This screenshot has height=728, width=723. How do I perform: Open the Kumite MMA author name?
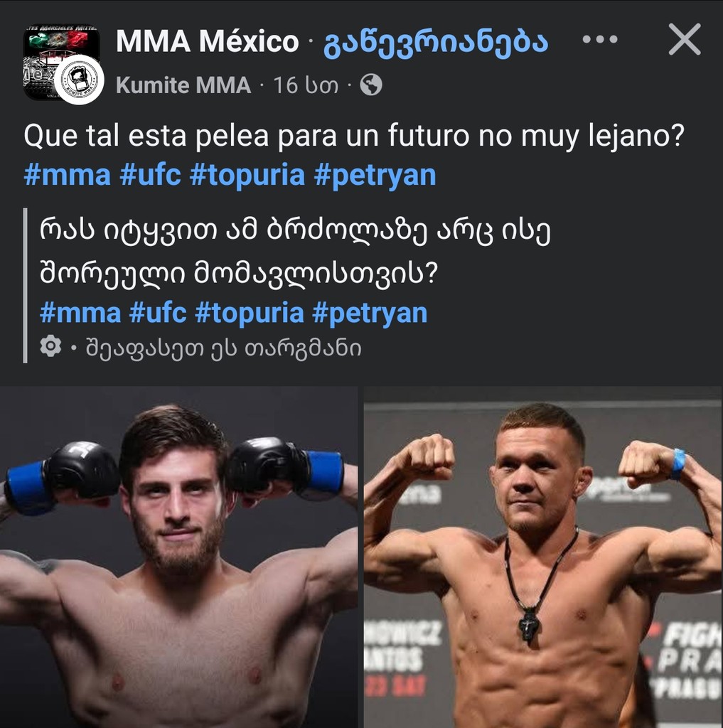183,85
